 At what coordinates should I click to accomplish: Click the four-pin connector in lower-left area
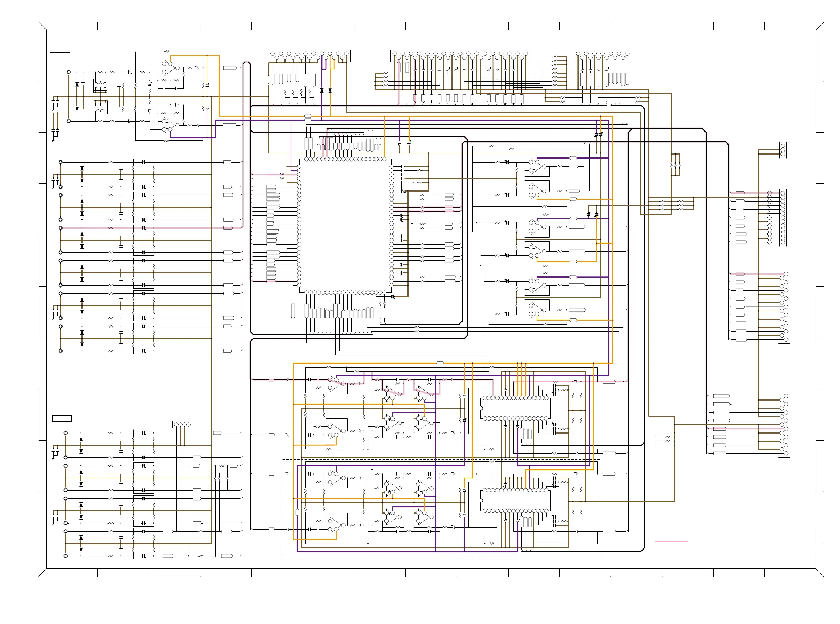182,425
